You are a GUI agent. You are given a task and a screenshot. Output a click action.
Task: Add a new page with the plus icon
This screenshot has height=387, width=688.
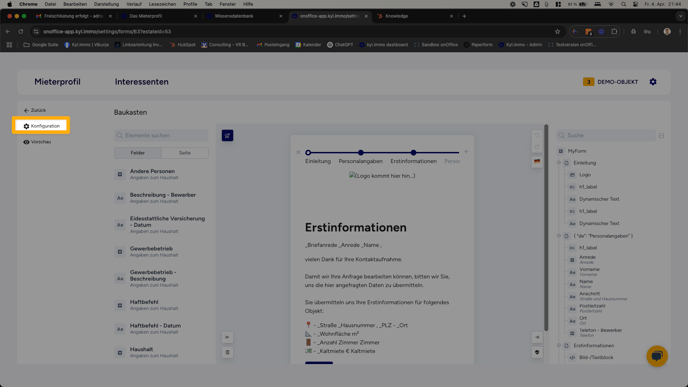pos(466,152)
